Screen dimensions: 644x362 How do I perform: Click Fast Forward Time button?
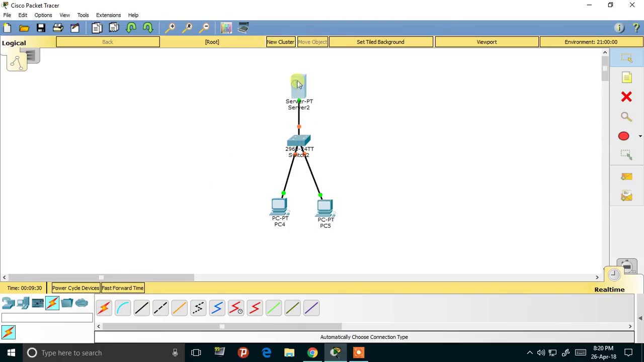point(123,288)
